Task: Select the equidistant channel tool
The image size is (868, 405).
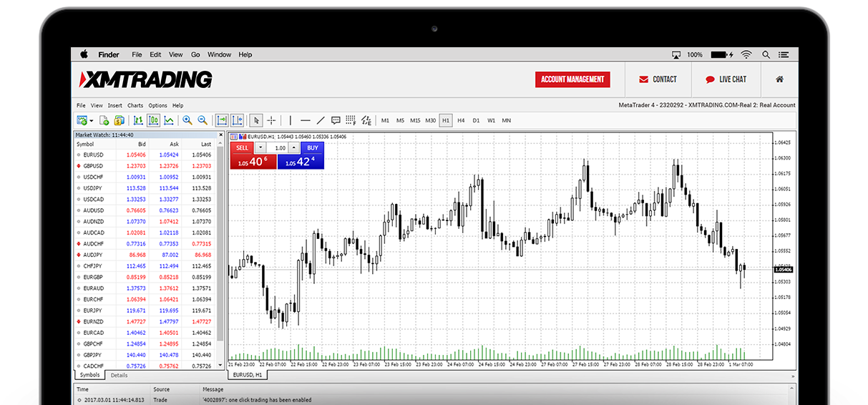Action: point(366,120)
